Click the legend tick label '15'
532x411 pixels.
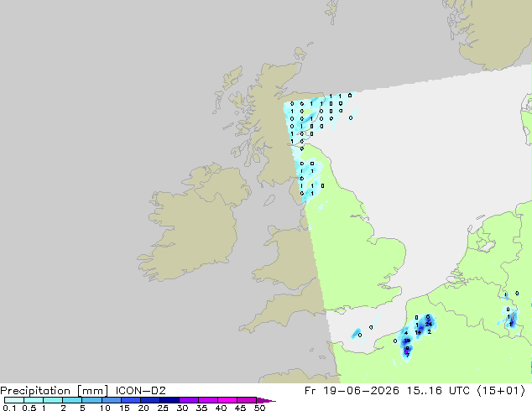[x=124, y=408]
